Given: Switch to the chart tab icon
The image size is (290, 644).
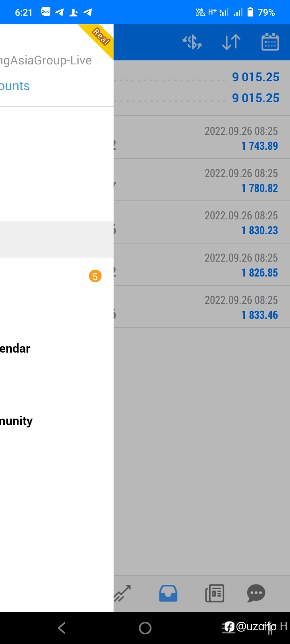Looking at the screenshot, I should 122,593.
